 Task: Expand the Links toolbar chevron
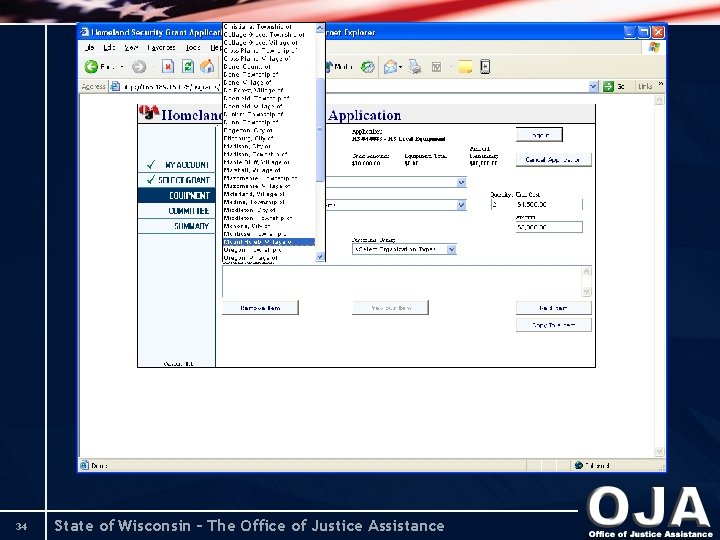coord(661,84)
